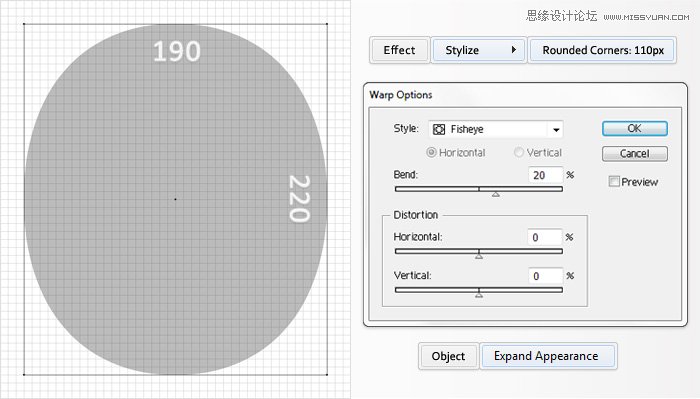Click the Vertical distortion slider handle
700x399 pixels.
click(479, 295)
